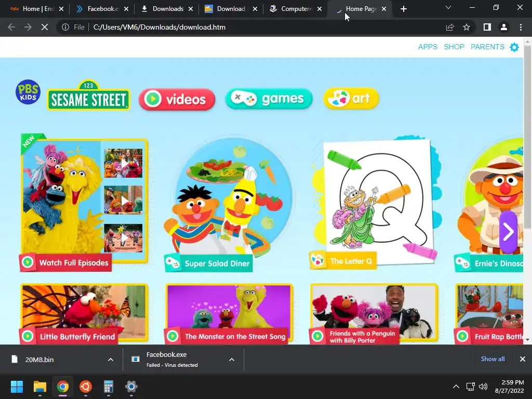Expand options for Facebook.exe download

click(232, 360)
